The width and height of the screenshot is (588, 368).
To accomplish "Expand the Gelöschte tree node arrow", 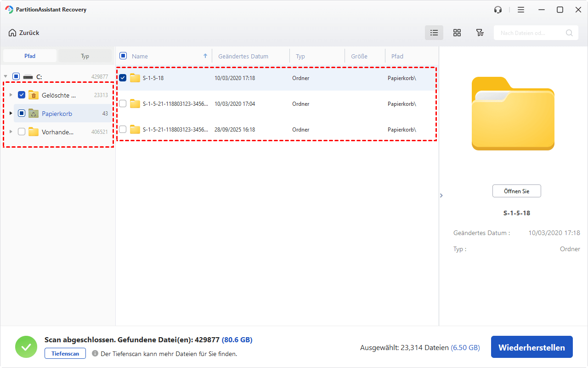I will (x=11, y=95).
